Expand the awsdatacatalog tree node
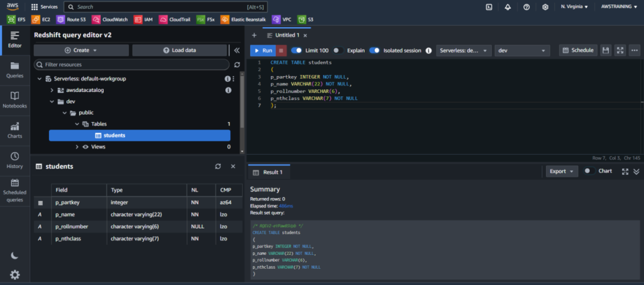The width and height of the screenshot is (644, 285). (x=53, y=90)
